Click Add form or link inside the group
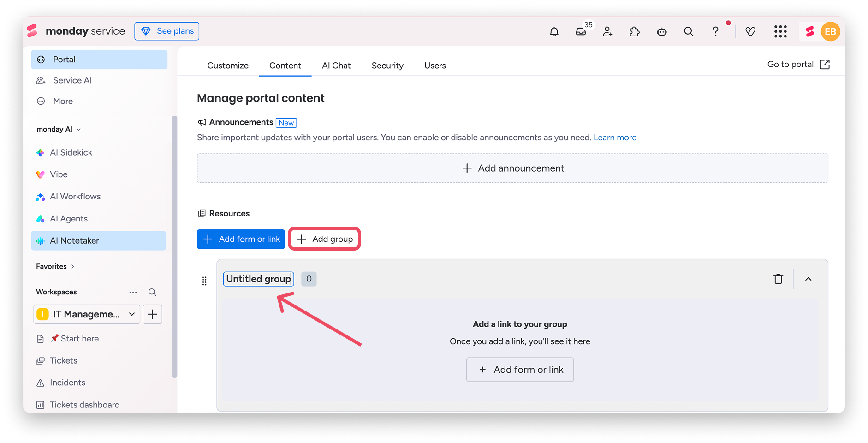Image resolution: width=868 pixels, height=443 pixels. [520, 370]
